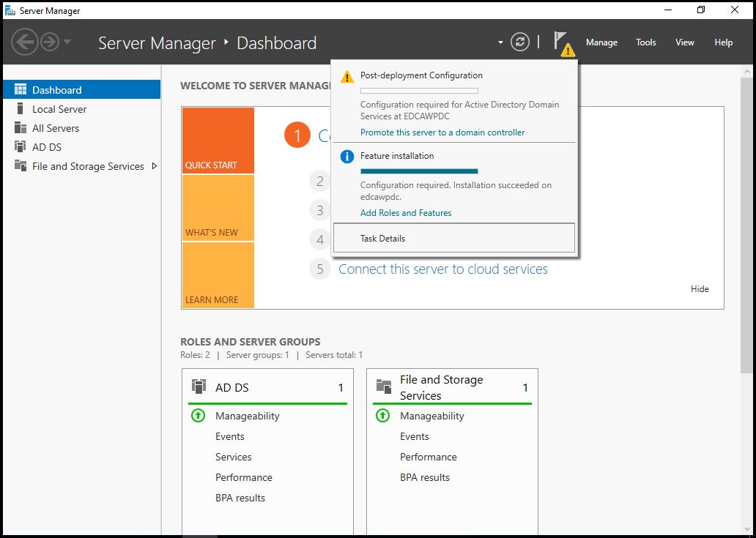
Task: Click Connect this server to cloud services
Action: (x=443, y=269)
